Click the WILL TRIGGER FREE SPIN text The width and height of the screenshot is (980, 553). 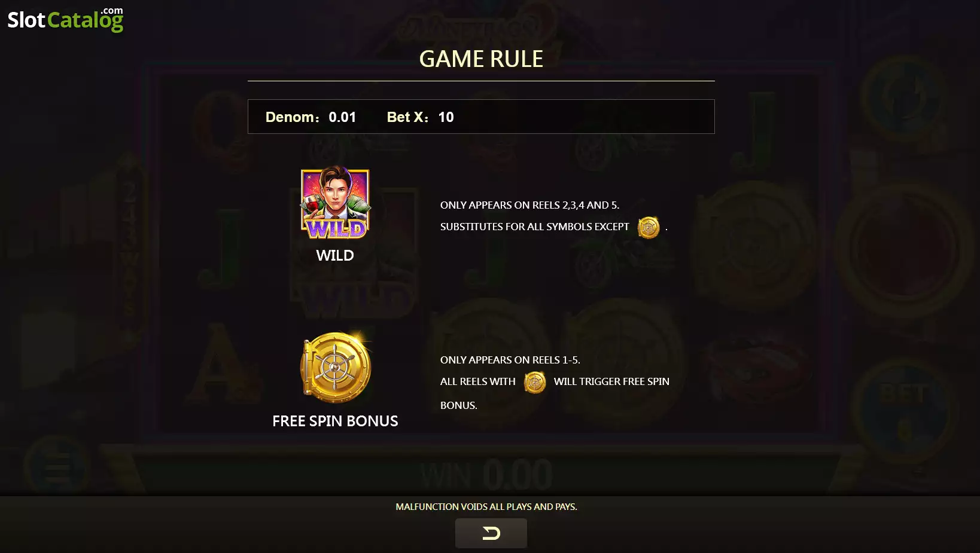coord(611,381)
